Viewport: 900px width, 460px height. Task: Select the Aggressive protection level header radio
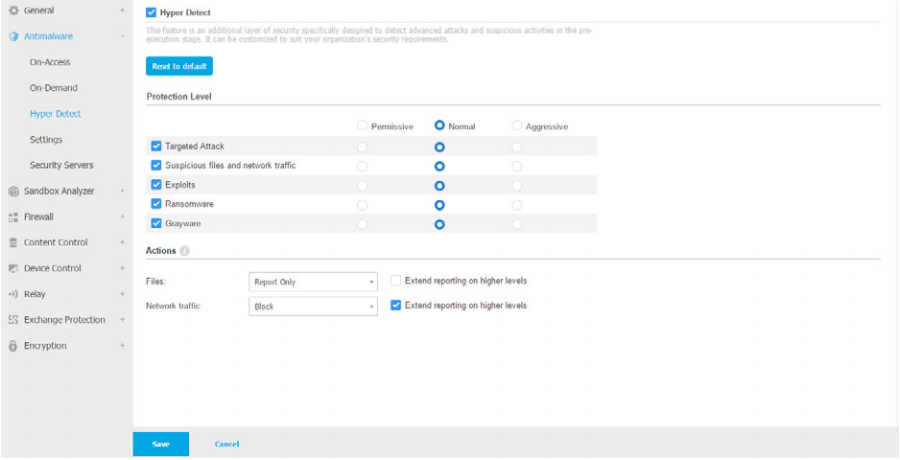(x=517, y=127)
